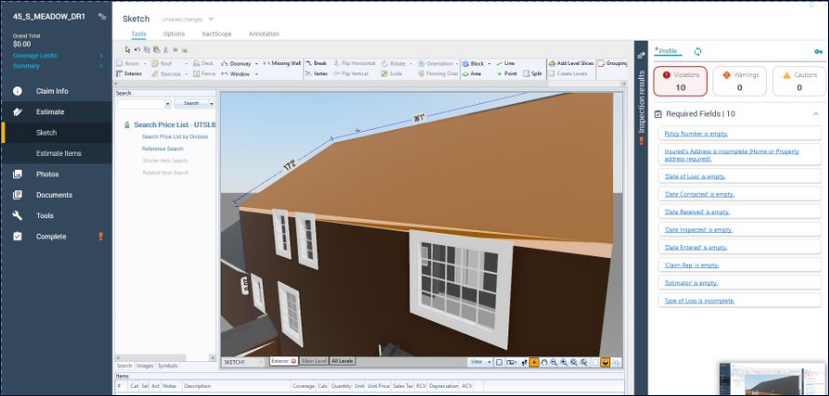The height and width of the screenshot is (396, 829).
Task: Click the price list search input field
Action: pyautogui.click(x=141, y=104)
